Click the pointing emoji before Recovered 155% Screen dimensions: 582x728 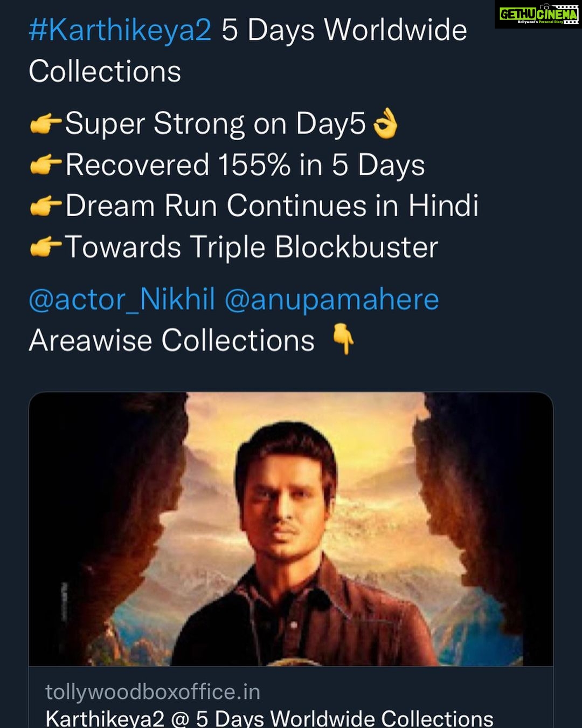pyautogui.click(x=45, y=165)
